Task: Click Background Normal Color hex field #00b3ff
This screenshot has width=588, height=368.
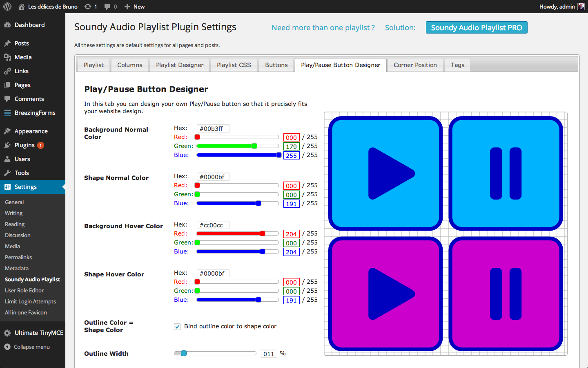Action: 213,128
